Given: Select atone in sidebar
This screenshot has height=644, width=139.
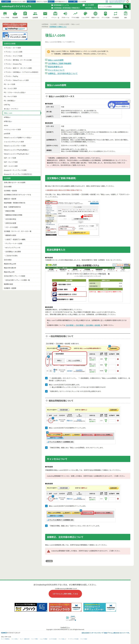Looking at the screenshot, I should (22, 125).
